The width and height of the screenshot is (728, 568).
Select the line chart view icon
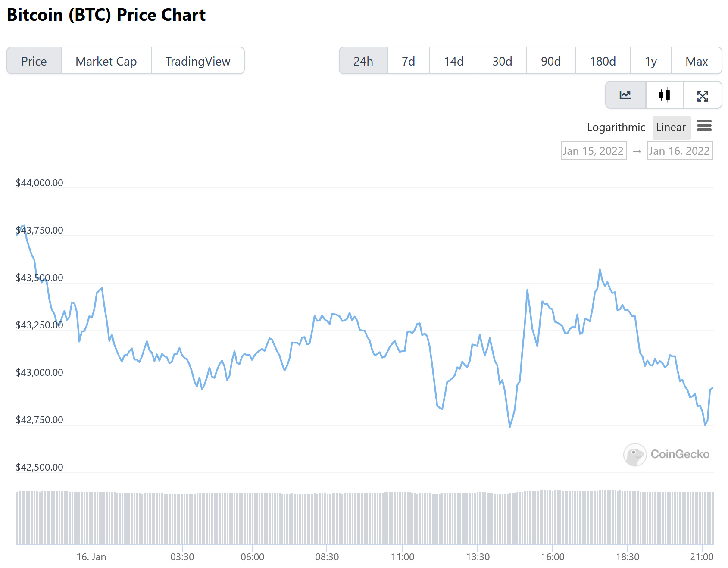(625, 95)
